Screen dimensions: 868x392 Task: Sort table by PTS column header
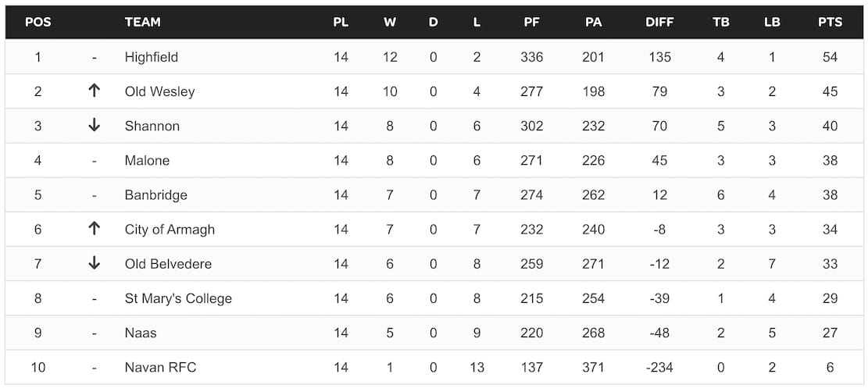pos(830,22)
